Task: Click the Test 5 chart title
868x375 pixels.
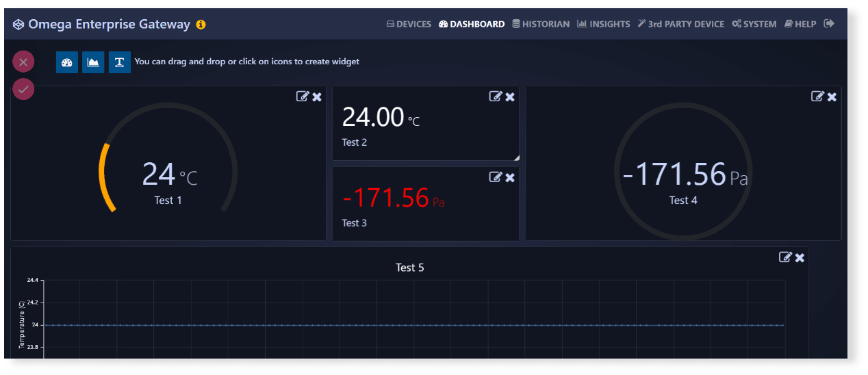Action: click(x=410, y=268)
